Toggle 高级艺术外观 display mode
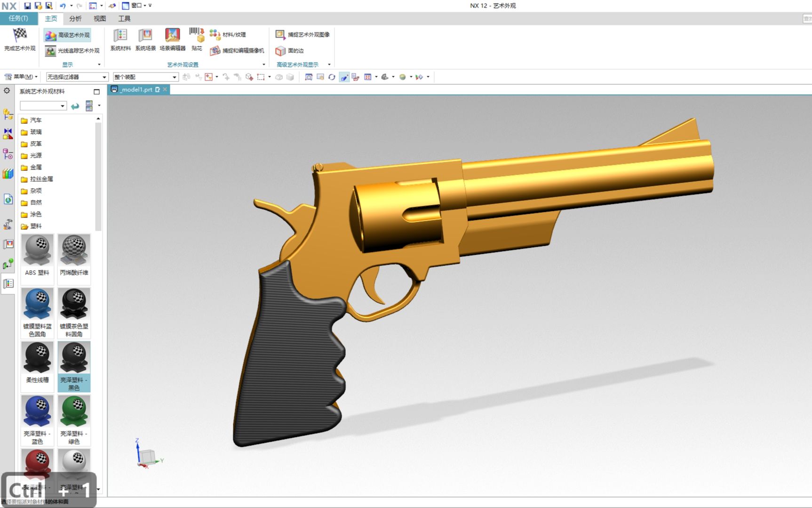812x508 pixels. point(67,35)
